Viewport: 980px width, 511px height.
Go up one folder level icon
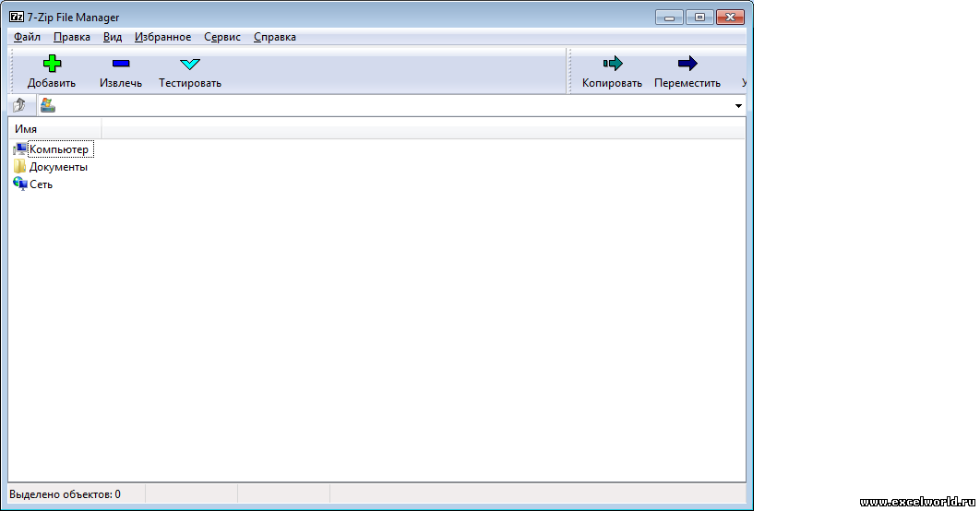19,105
